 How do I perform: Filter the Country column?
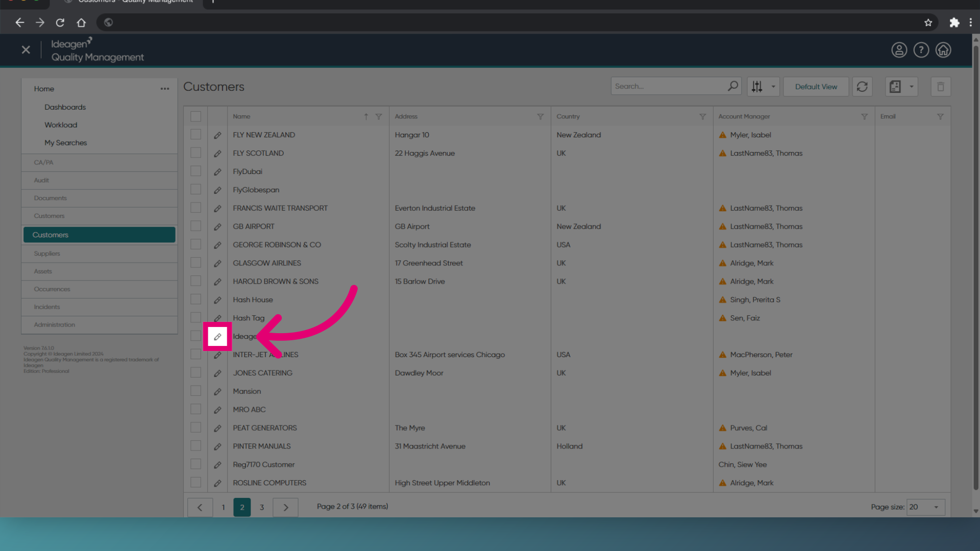point(702,116)
